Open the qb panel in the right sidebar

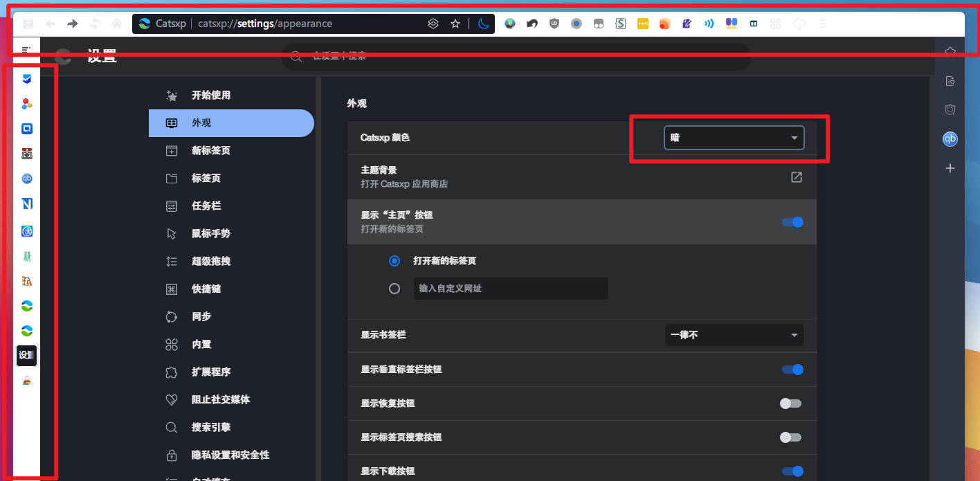pyautogui.click(x=950, y=139)
